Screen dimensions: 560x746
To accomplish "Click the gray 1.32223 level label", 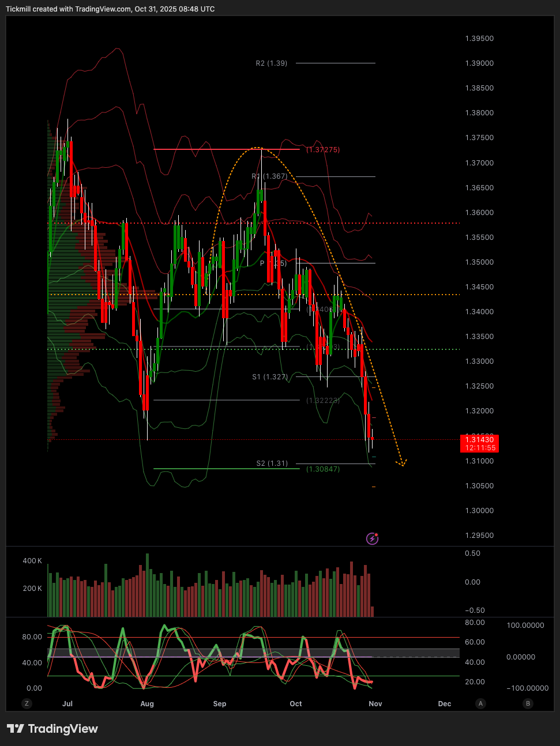I will pos(323,401).
